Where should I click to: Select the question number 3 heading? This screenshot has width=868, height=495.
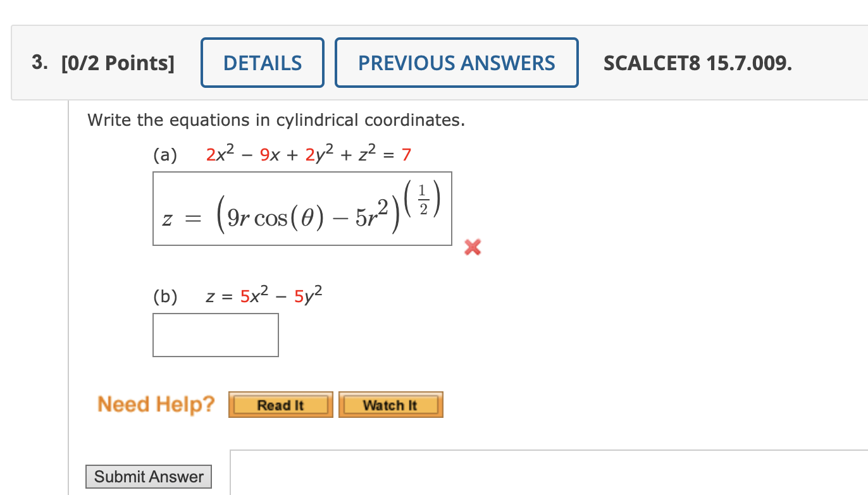(38, 63)
